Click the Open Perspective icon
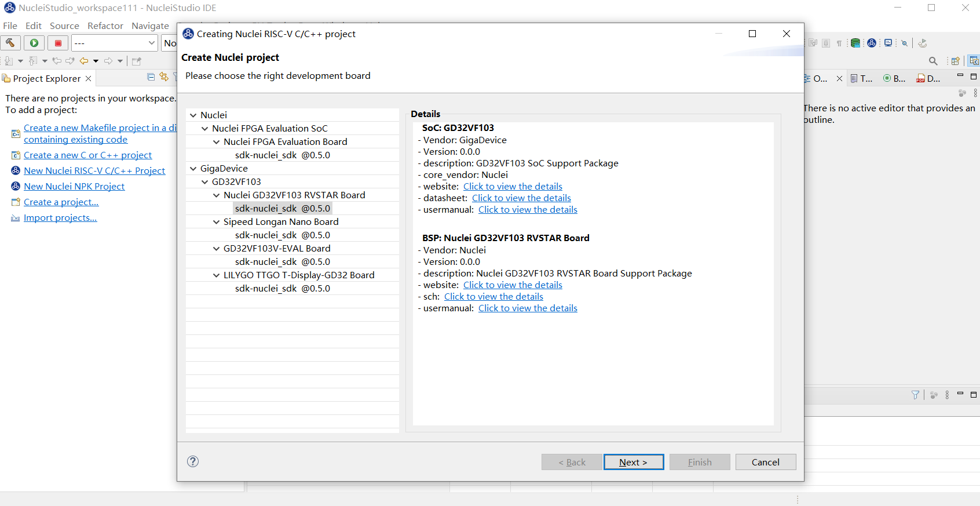The height and width of the screenshot is (506, 980). [x=955, y=61]
